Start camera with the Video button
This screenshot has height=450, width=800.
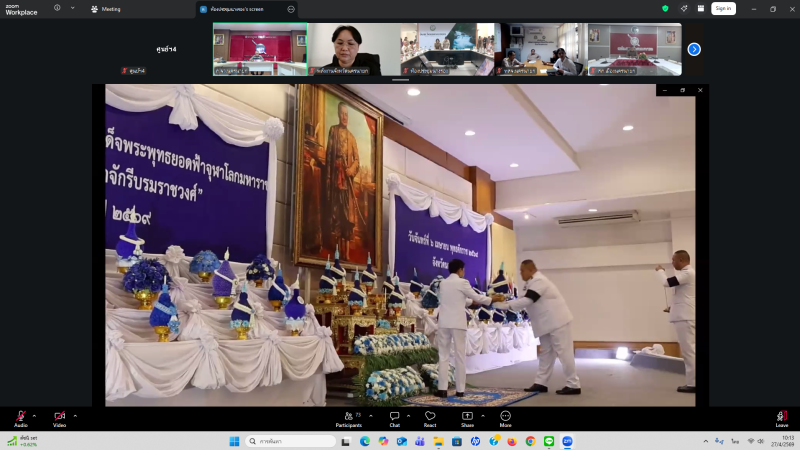point(59,417)
